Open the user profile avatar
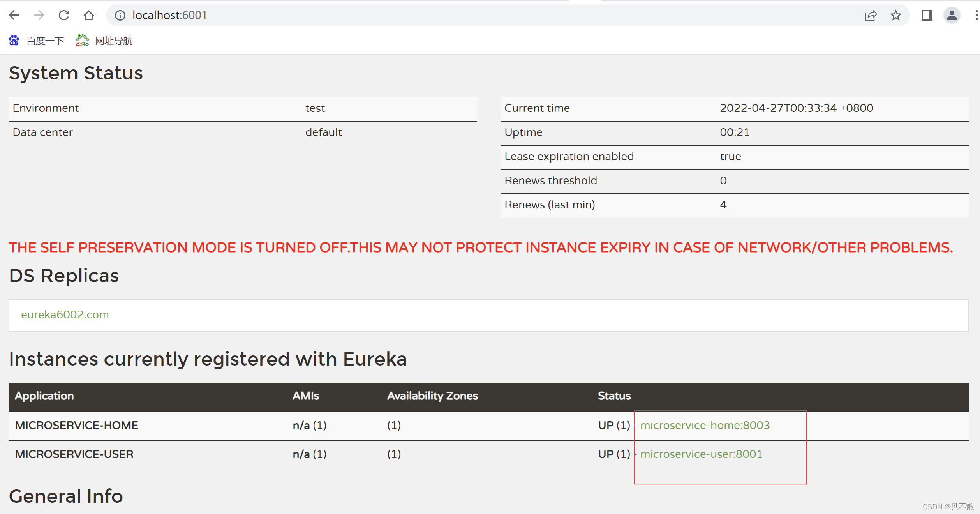 (952, 15)
